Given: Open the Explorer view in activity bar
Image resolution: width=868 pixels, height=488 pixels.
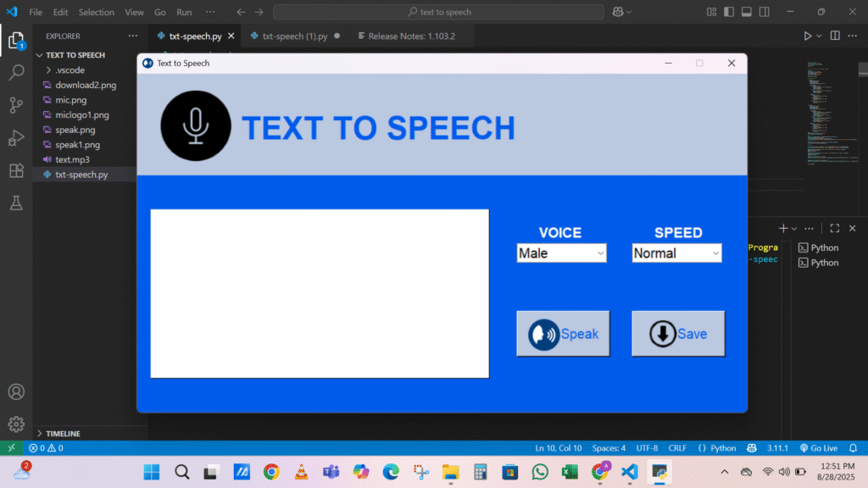Looking at the screenshot, I should coord(16,41).
